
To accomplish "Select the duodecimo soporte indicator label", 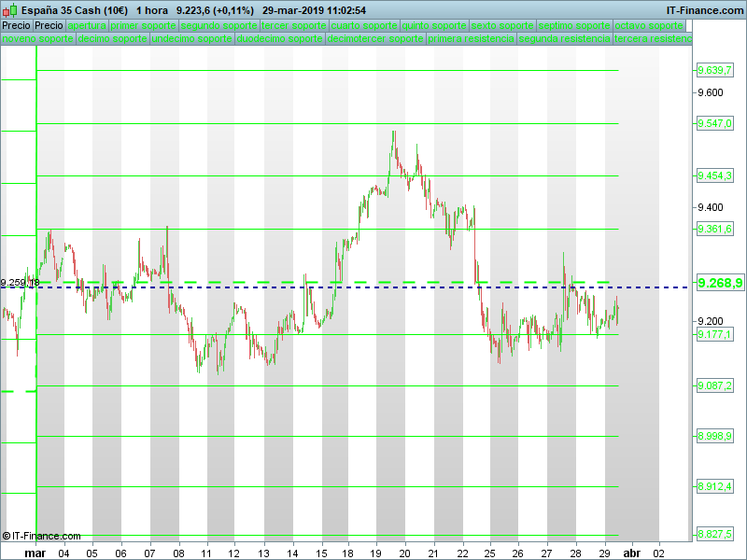I will click(x=279, y=38).
